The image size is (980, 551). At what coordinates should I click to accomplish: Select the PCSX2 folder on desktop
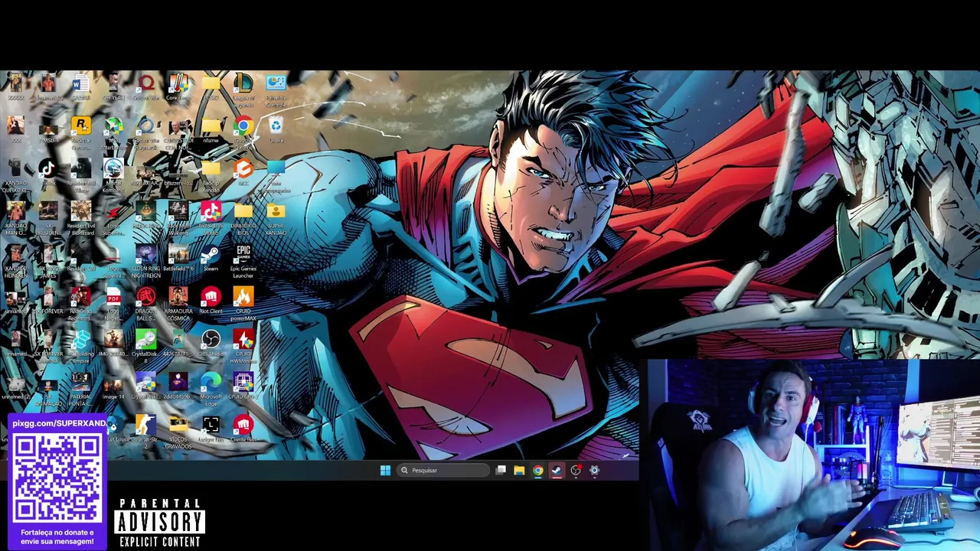pyautogui.click(x=211, y=87)
